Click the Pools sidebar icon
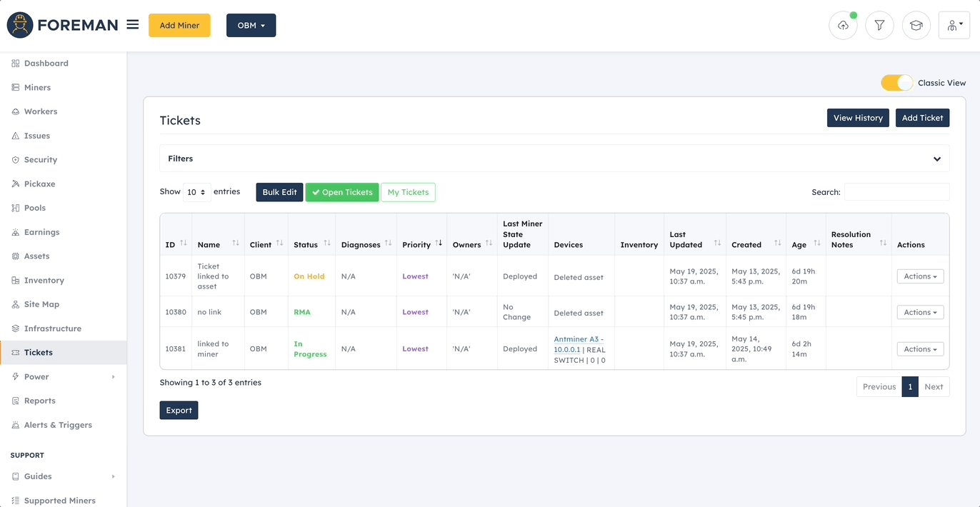 pyautogui.click(x=16, y=208)
